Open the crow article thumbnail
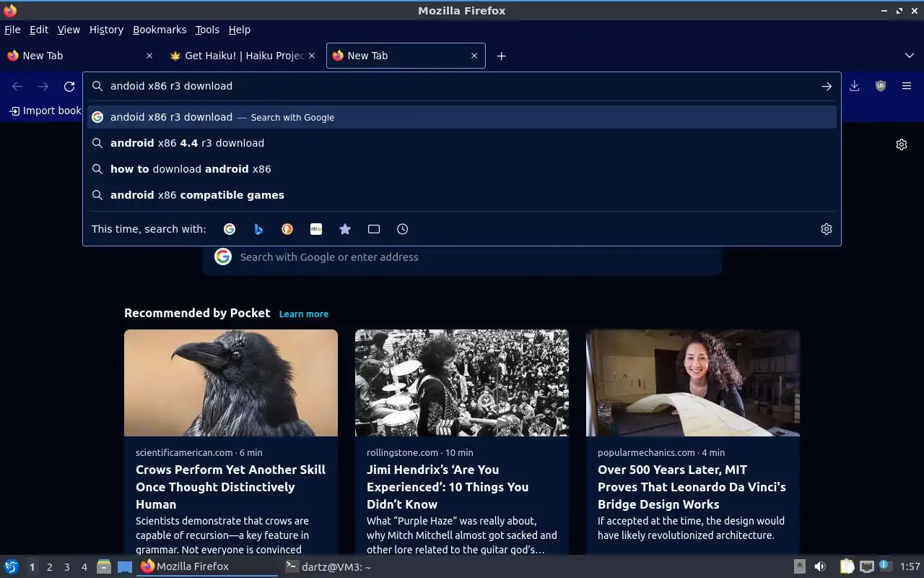Viewport: 924px width, 578px height. coord(231,383)
